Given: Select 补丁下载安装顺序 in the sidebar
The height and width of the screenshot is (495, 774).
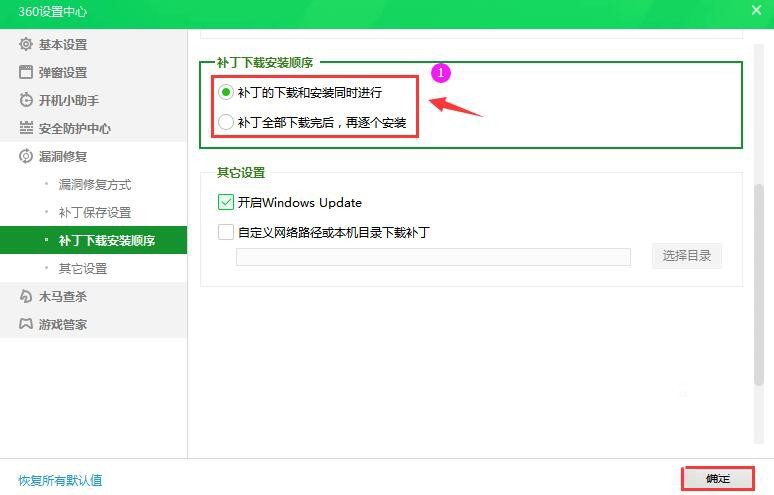Looking at the screenshot, I should pyautogui.click(x=106, y=240).
